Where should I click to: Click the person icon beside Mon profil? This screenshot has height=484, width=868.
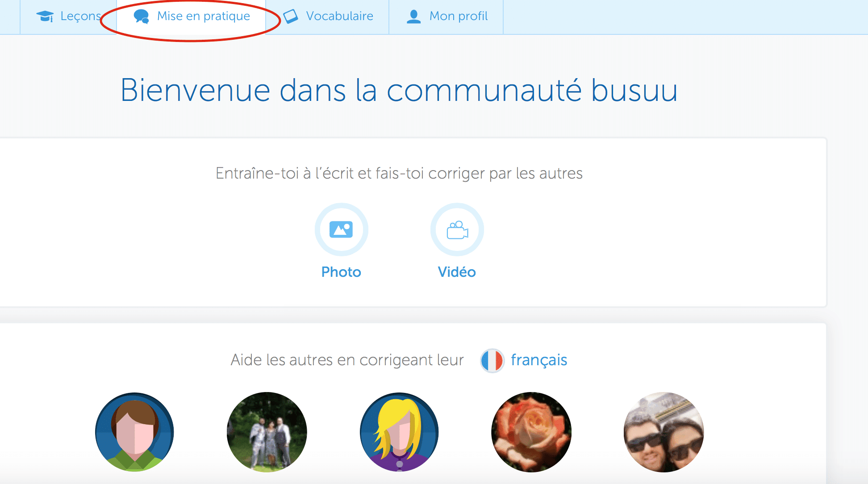click(x=414, y=17)
